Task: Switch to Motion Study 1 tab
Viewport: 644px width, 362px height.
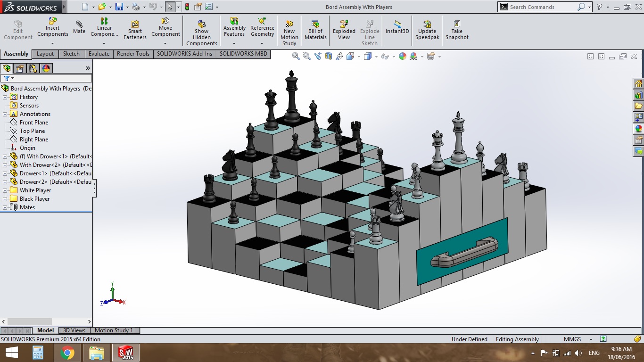Action: pyautogui.click(x=114, y=330)
